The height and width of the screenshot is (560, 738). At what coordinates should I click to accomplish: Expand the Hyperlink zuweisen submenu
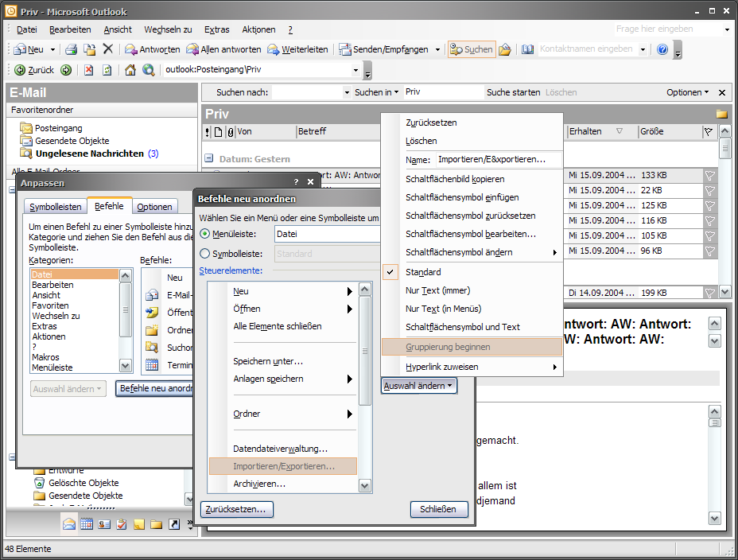click(x=472, y=367)
